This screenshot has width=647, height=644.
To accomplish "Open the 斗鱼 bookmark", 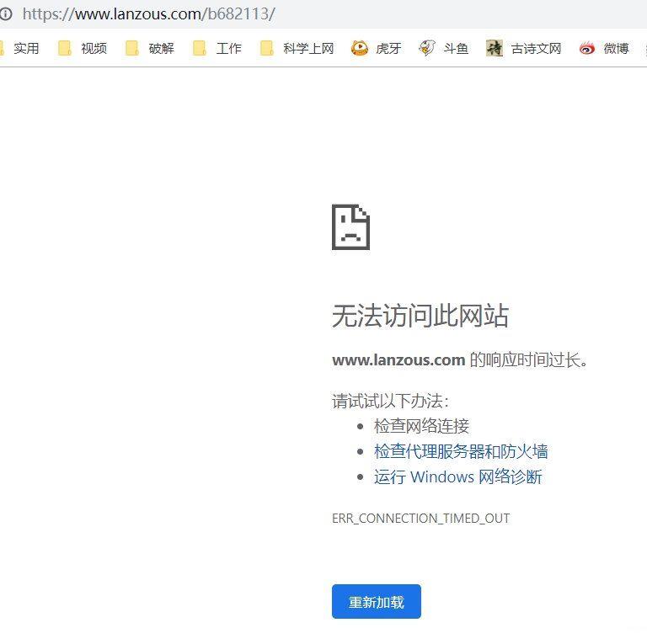I will click(x=444, y=48).
